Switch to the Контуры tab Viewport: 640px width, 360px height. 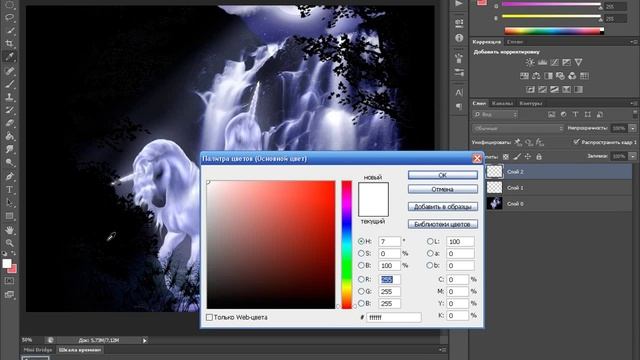click(x=531, y=103)
